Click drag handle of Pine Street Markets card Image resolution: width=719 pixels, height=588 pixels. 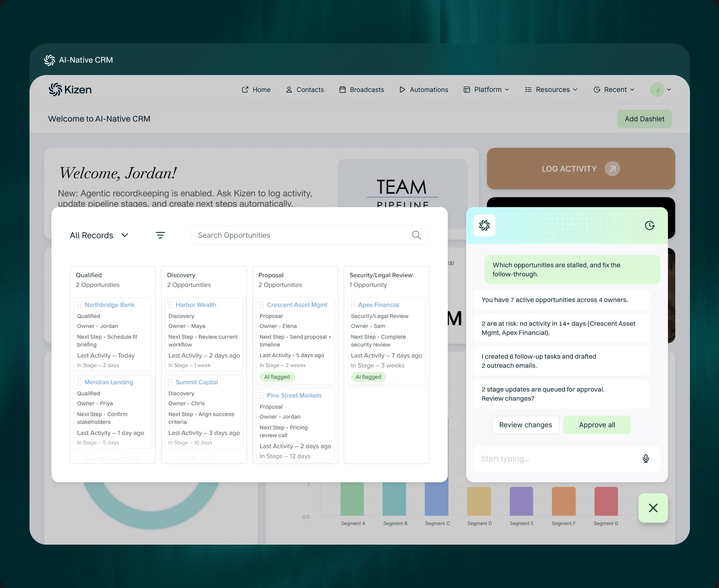point(261,395)
